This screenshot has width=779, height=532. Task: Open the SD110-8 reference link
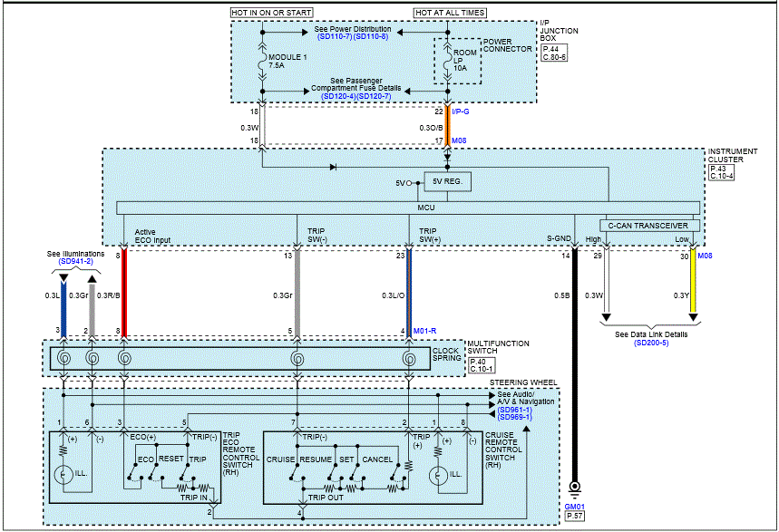click(371, 36)
